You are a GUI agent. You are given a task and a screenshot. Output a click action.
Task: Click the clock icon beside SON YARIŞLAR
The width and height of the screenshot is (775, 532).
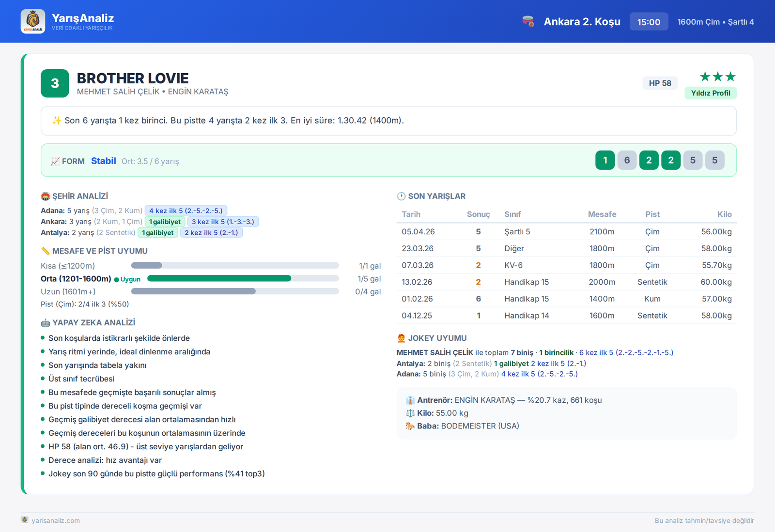[401, 196]
